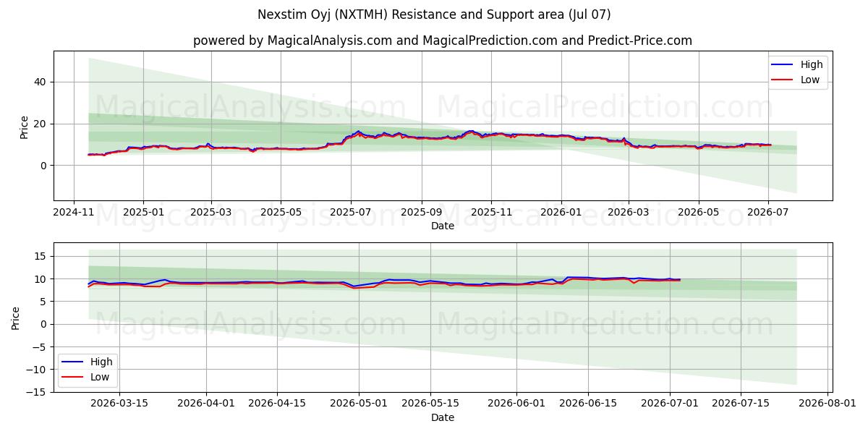The image size is (868, 434).
Task: Click the "2026-06-15" tick on the bottom chart
Action: 587,404
